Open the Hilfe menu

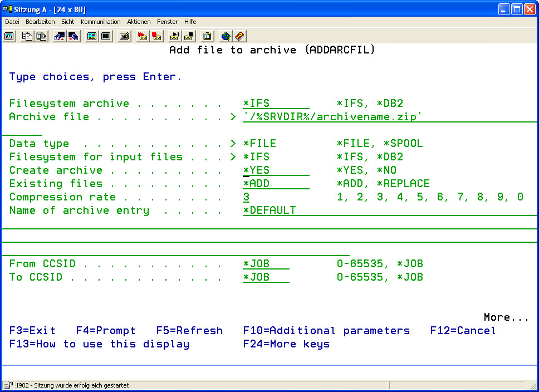190,22
